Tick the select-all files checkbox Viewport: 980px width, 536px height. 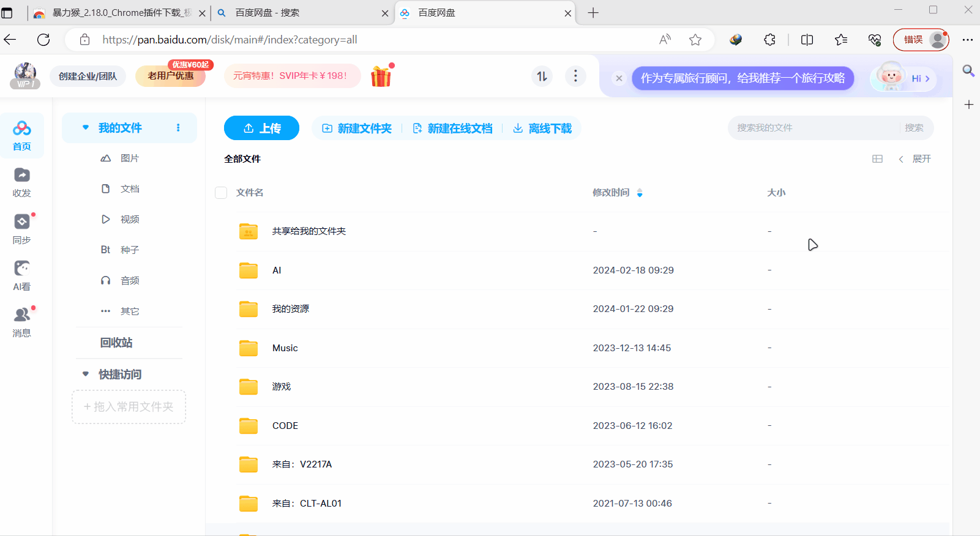[x=221, y=193]
